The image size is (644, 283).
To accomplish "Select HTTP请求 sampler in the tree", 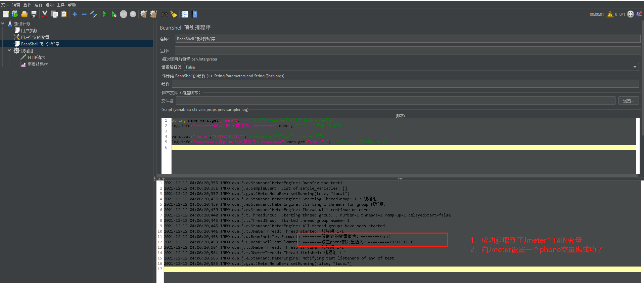I will click(x=36, y=57).
